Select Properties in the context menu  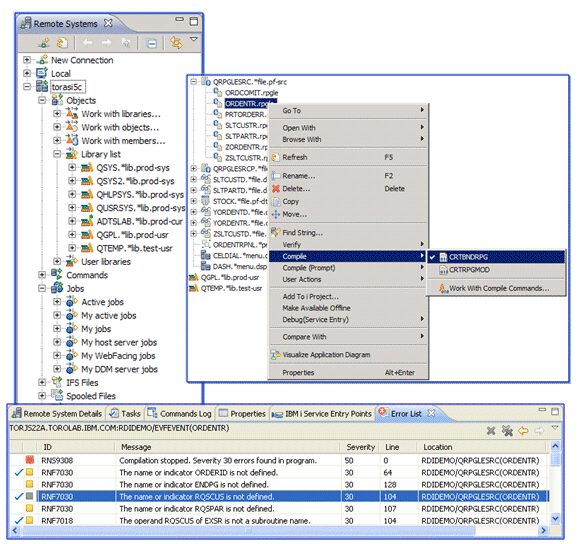point(298,372)
